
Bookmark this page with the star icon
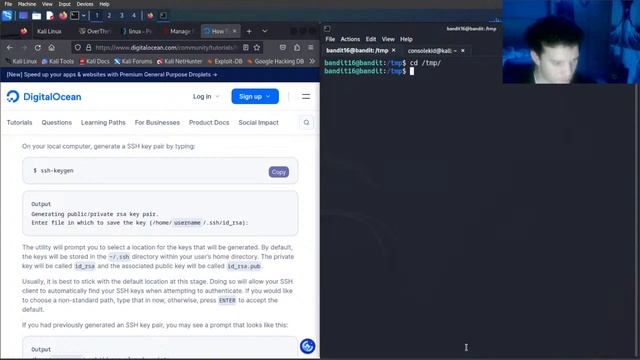256,47
